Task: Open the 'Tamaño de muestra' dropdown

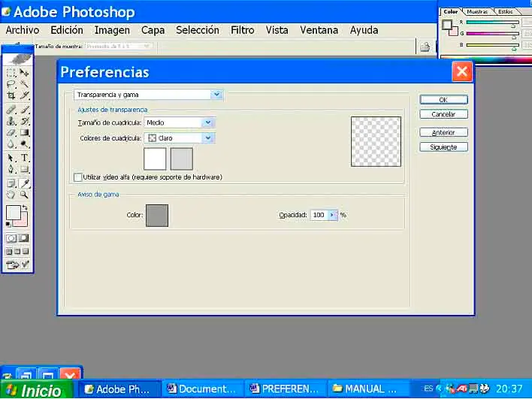Action: (x=119, y=46)
